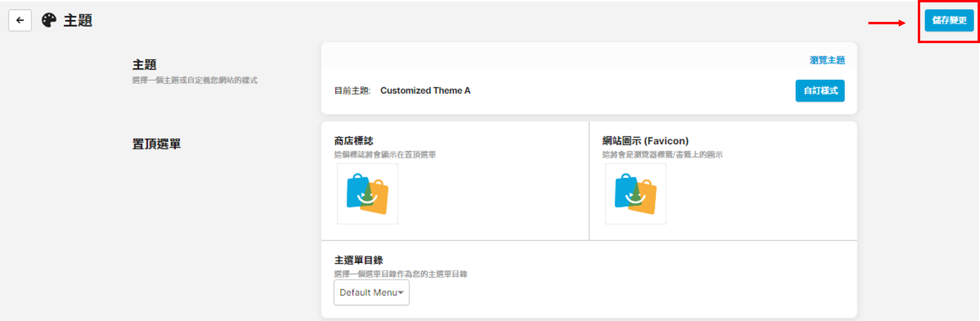
Task: Click the caret arrow in Default Menu
Action: click(x=401, y=293)
